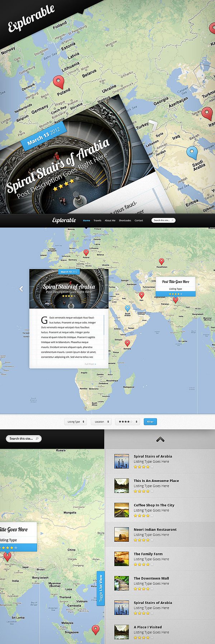This screenshot has height=644, width=215.
Task: Select the red pin near New Delhi on the bottom map
Action: coord(7,557)
